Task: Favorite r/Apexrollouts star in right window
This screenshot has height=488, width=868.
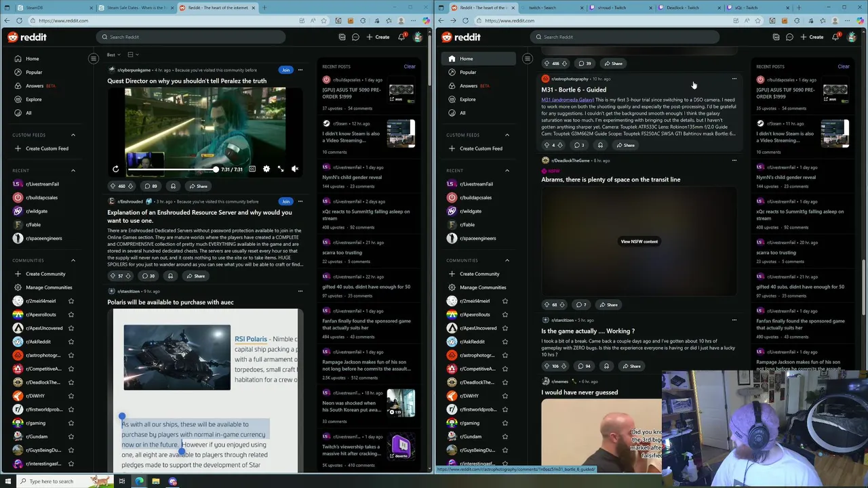Action: (x=505, y=314)
